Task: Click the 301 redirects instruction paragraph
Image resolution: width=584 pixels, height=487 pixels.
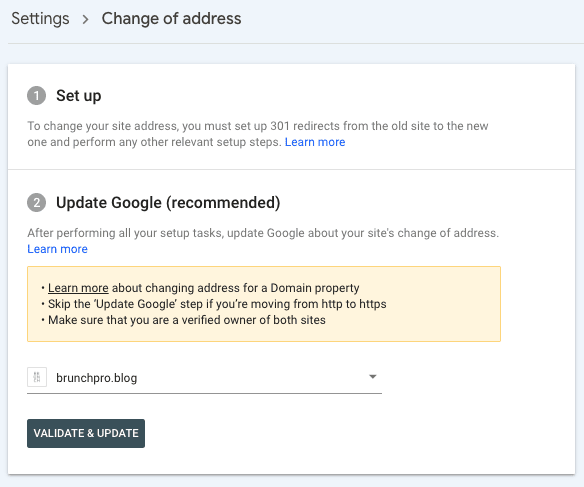Action: click(x=258, y=134)
